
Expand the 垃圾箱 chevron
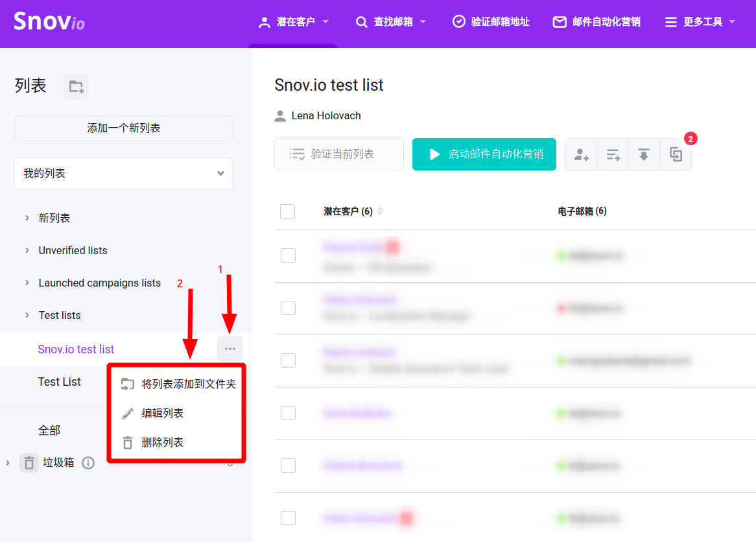point(8,463)
